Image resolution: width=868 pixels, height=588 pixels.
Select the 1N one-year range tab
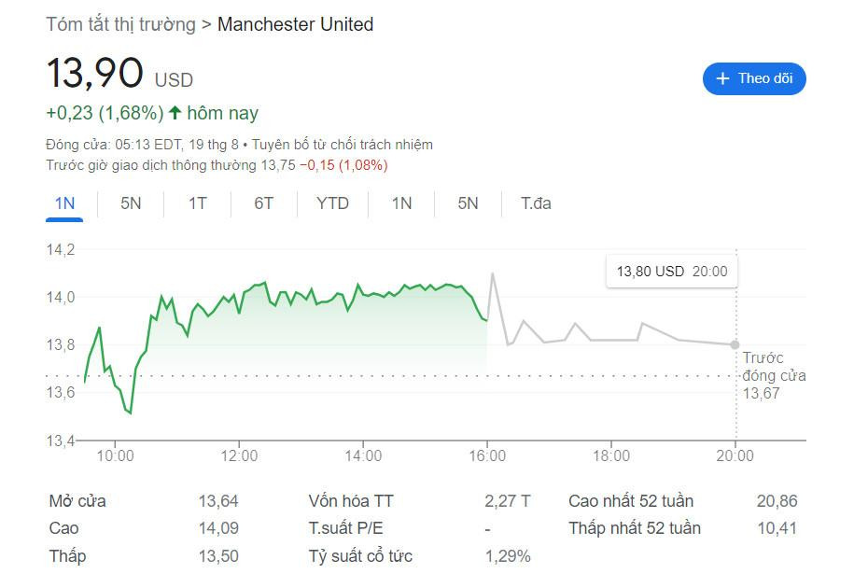(399, 203)
